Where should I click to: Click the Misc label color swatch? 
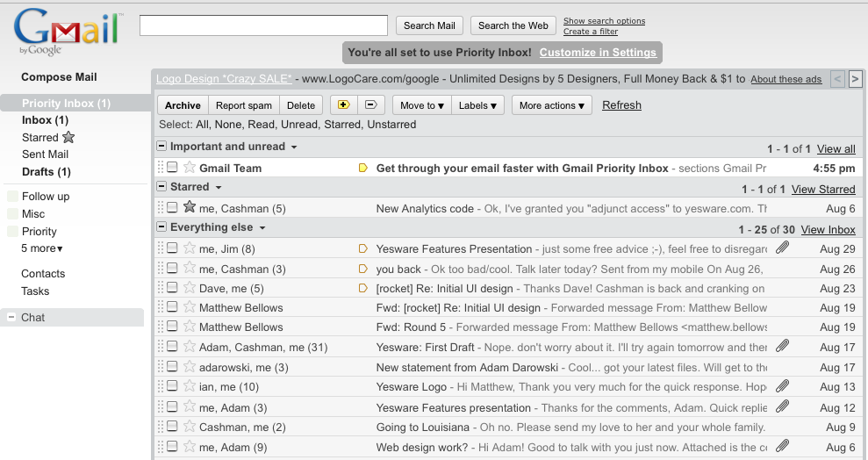tap(12, 213)
